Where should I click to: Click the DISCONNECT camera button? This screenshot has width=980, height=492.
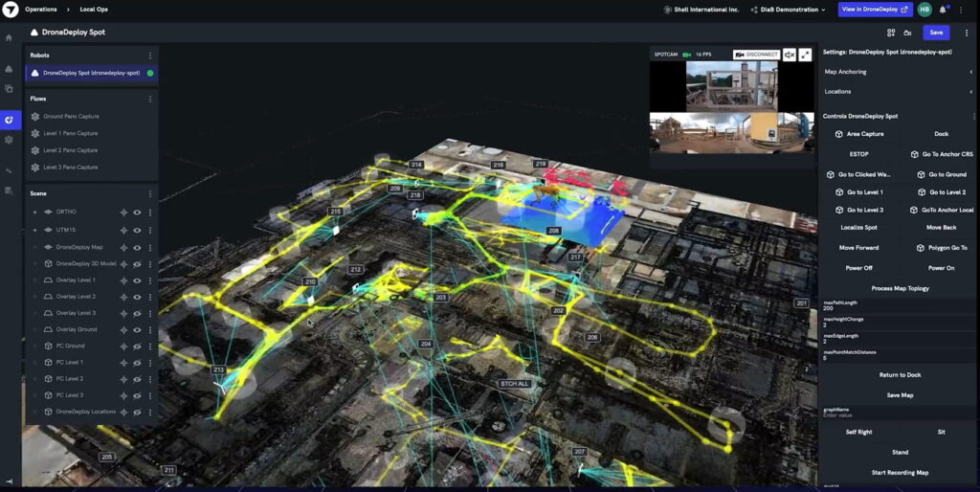(756, 55)
